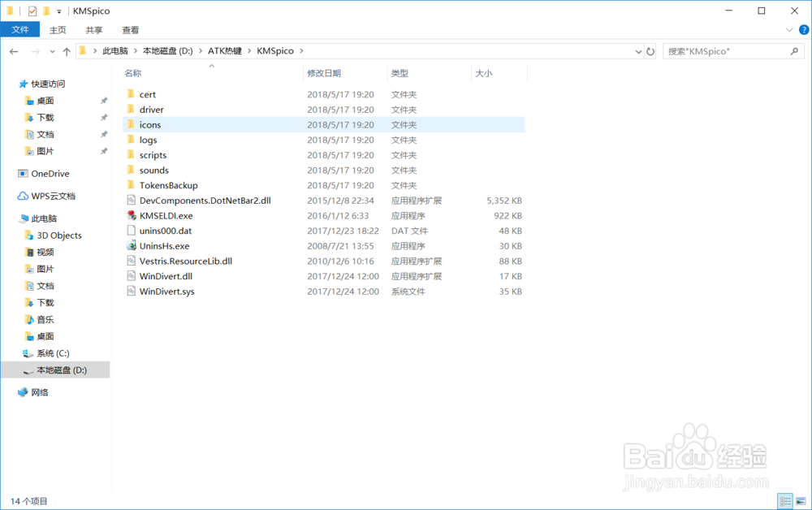Viewport: 812px width, 510px height.
Task: Customize Quick Access Toolbar dropdown
Action: point(59,11)
